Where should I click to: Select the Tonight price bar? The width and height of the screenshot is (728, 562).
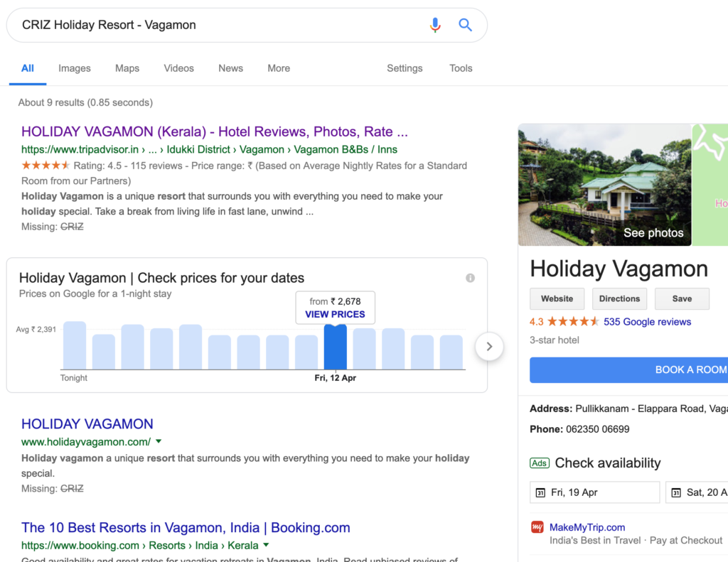74,345
